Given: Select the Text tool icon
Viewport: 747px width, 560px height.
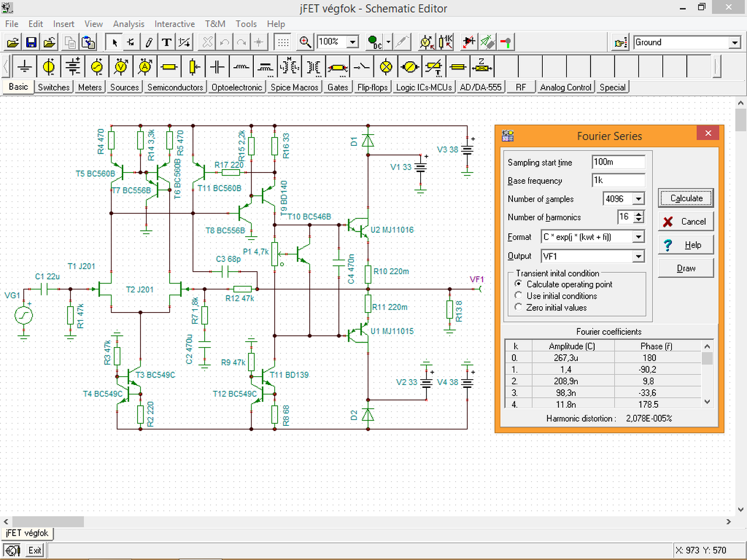Looking at the screenshot, I should tap(166, 42).
